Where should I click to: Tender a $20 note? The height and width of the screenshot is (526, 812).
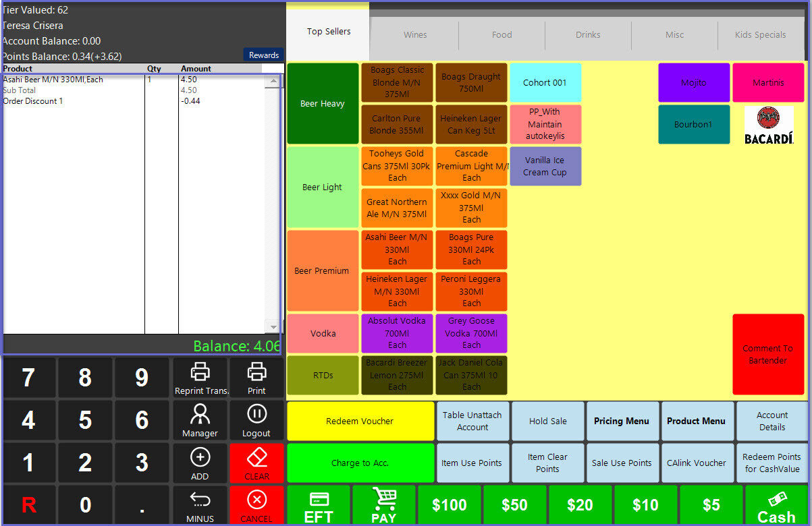pos(580,505)
